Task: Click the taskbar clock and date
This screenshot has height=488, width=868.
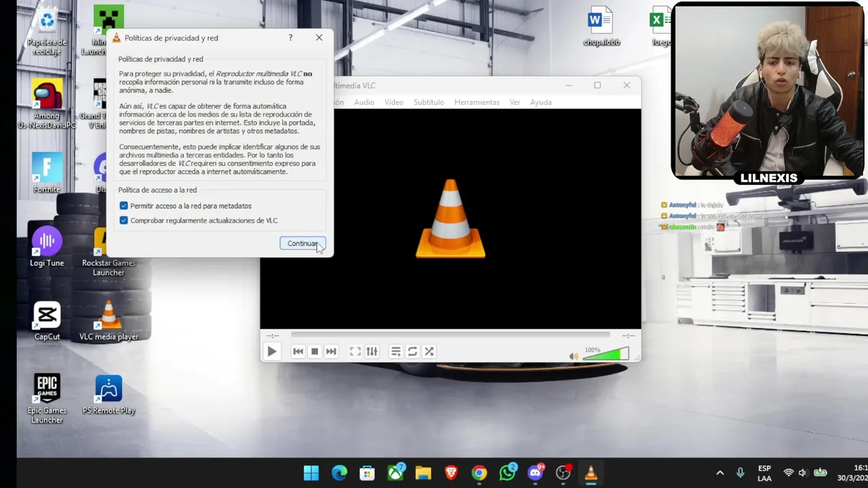Action: (852, 473)
